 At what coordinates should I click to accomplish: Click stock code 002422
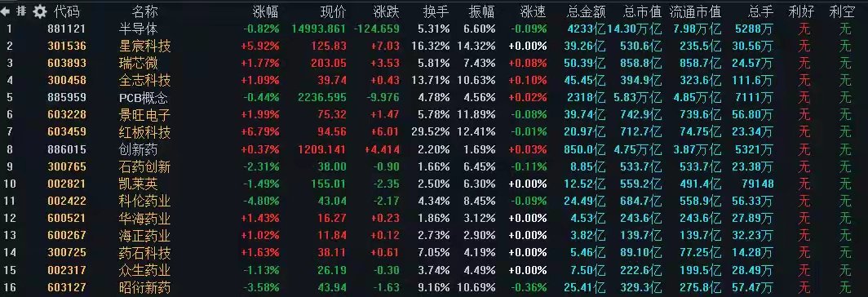[x=67, y=202]
